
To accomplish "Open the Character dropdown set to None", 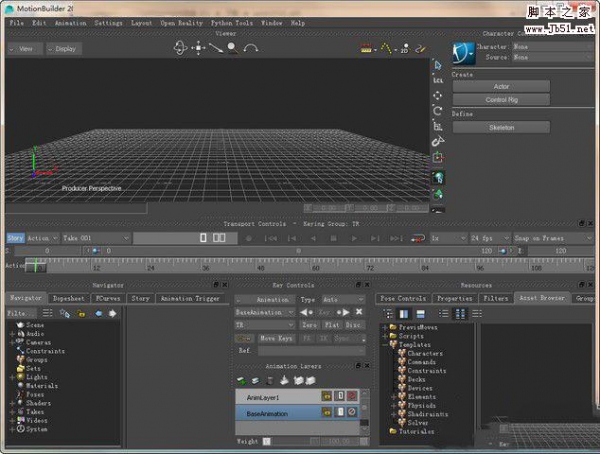I will (553, 47).
